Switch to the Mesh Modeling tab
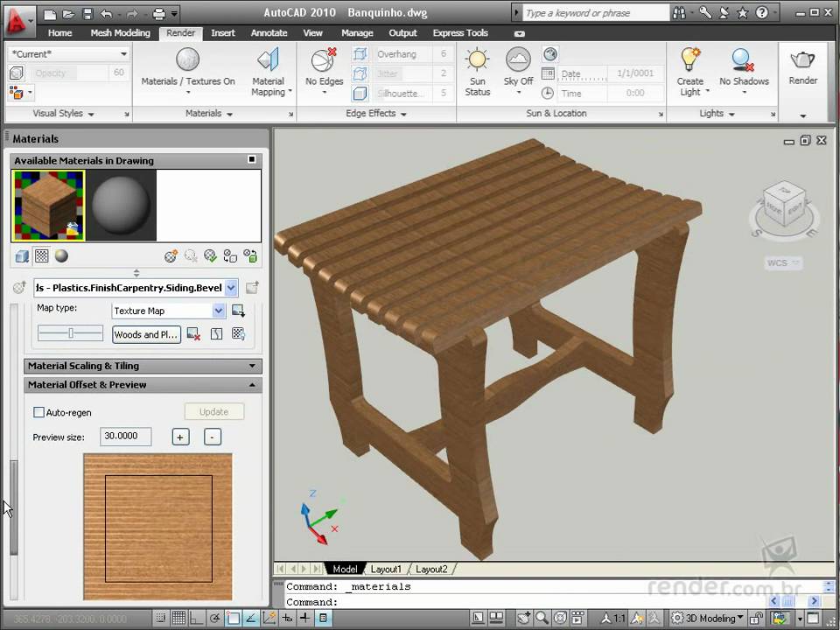Image resolution: width=840 pixels, height=630 pixels. pyautogui.click(x=120, y=33)
